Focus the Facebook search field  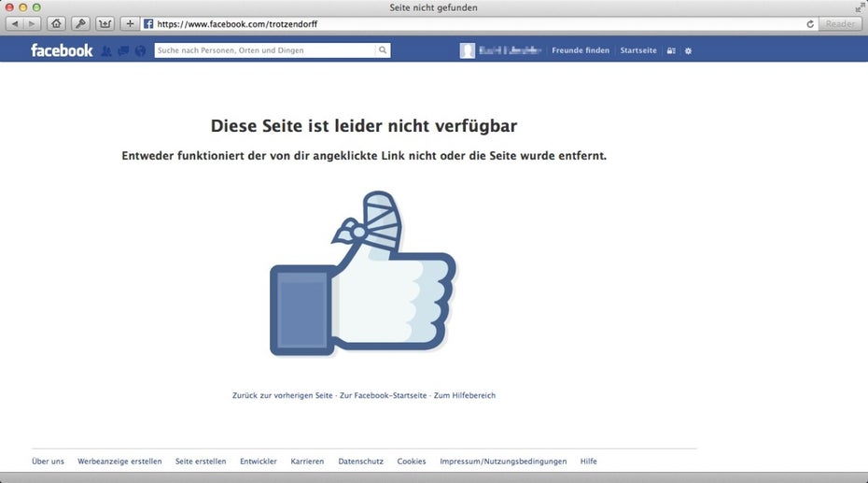pos(265,50)
